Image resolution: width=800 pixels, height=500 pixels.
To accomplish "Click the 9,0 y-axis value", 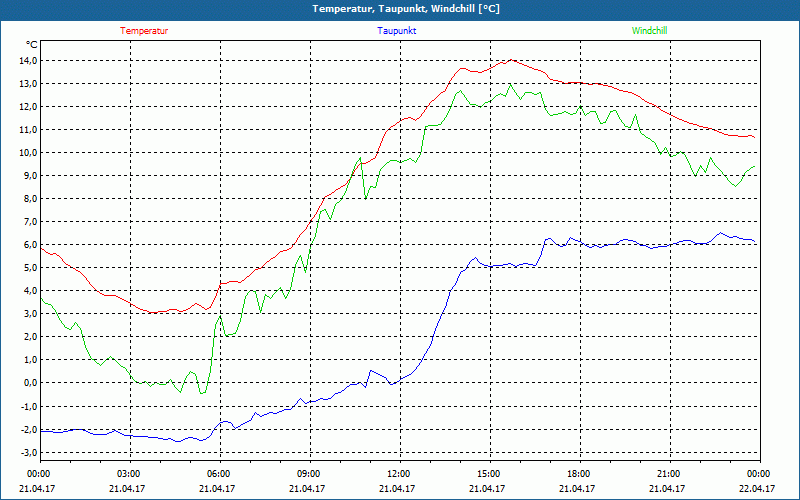I will (x=31, y=176).
